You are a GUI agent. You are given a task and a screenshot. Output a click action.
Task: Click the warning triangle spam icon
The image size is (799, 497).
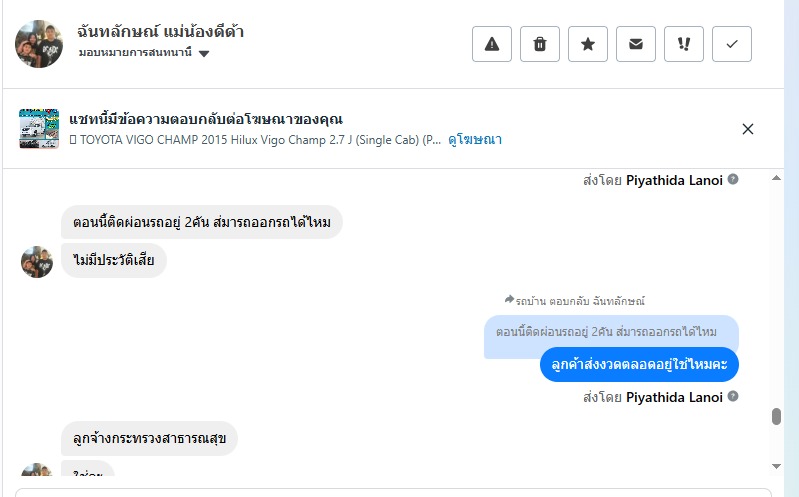[x=492, y=44]
